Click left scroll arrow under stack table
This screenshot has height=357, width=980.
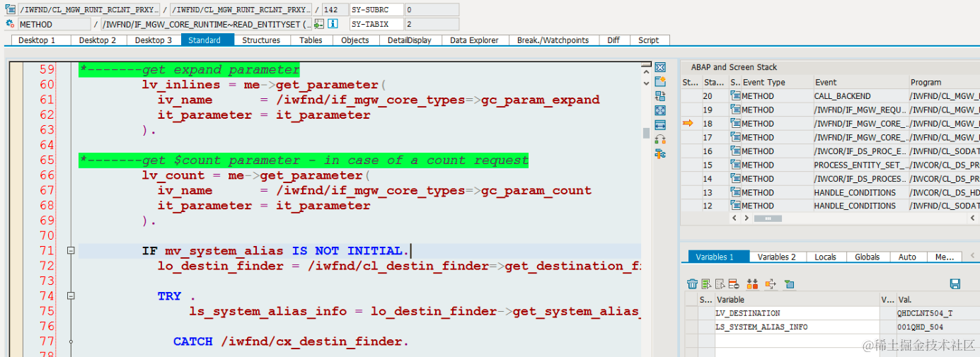point(734,218)
